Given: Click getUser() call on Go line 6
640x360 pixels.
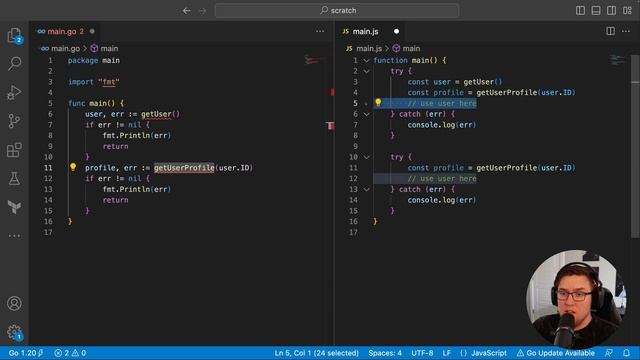Looking at the screenshot, I should point(160,114).
